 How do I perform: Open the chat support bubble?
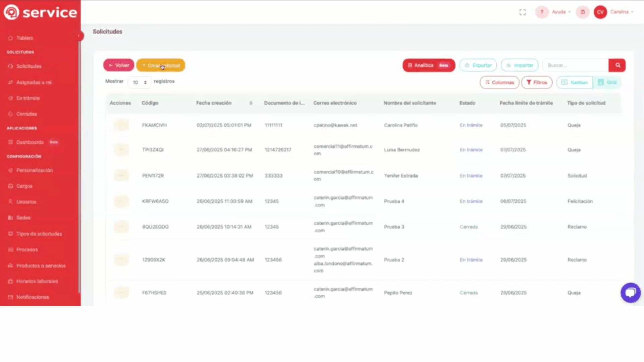[x=631, y=293]
